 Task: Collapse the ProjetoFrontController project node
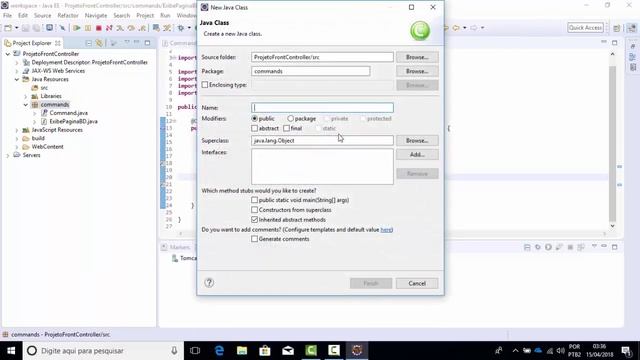coord(8,54)
